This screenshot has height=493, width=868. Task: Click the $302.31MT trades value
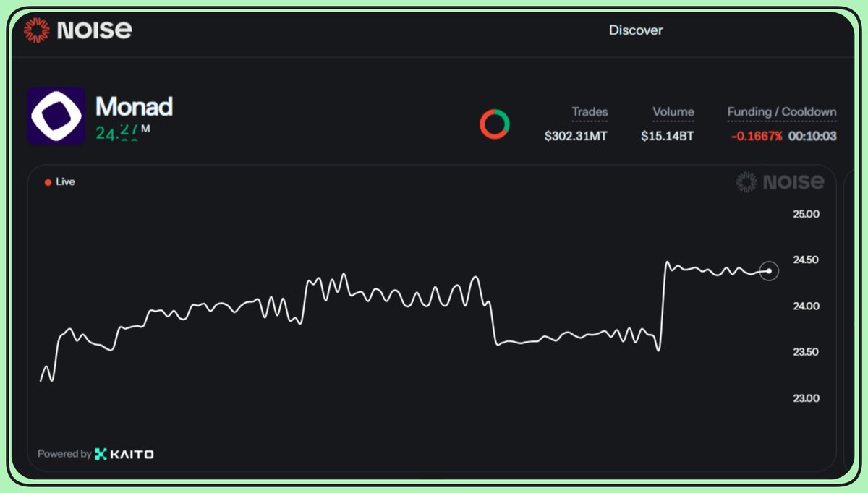click(x=576, y=135)
